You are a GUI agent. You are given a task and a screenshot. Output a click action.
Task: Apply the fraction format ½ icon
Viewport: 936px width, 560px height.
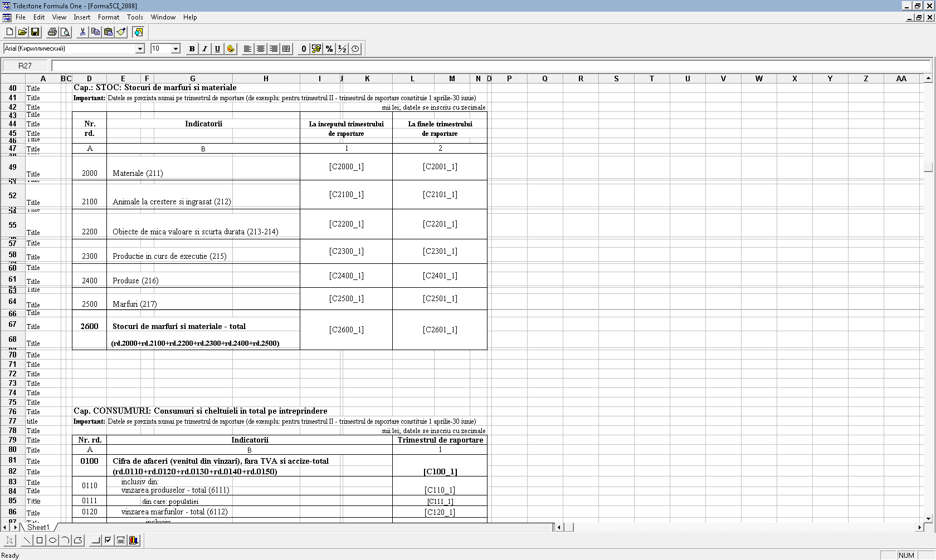click(x=342, y=49)
